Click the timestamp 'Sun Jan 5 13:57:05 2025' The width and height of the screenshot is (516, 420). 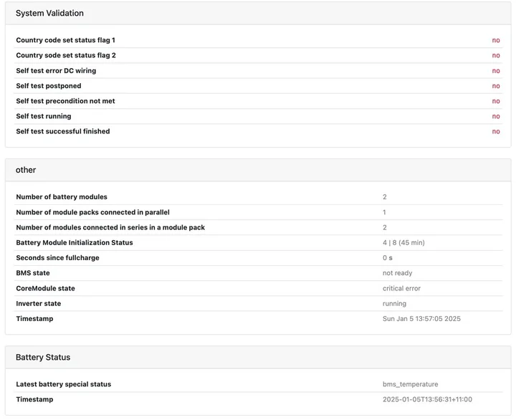(x=421, y=319)
